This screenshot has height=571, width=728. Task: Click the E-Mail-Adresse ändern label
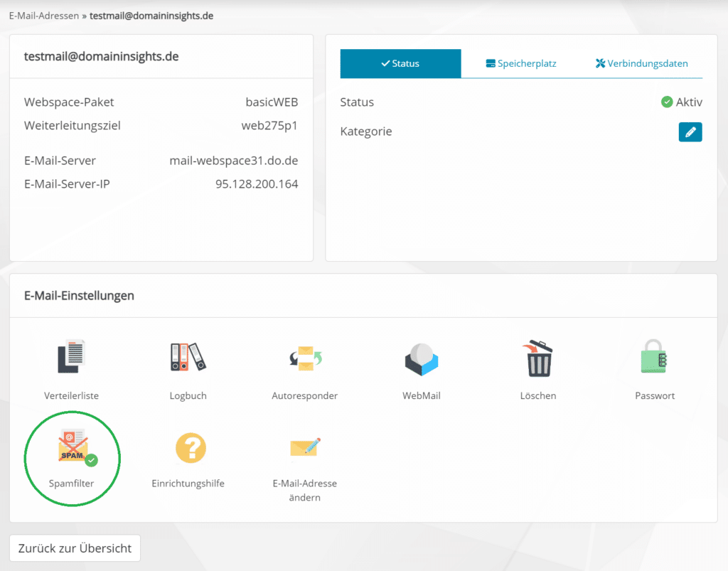tap(304, 490)
